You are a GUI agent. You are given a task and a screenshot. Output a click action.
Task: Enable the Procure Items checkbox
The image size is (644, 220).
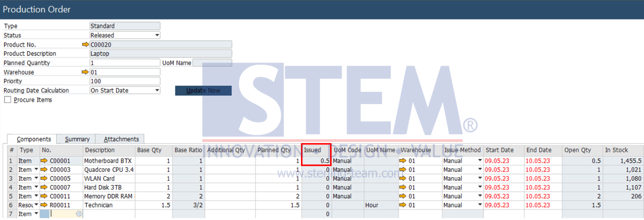(8, 100)
